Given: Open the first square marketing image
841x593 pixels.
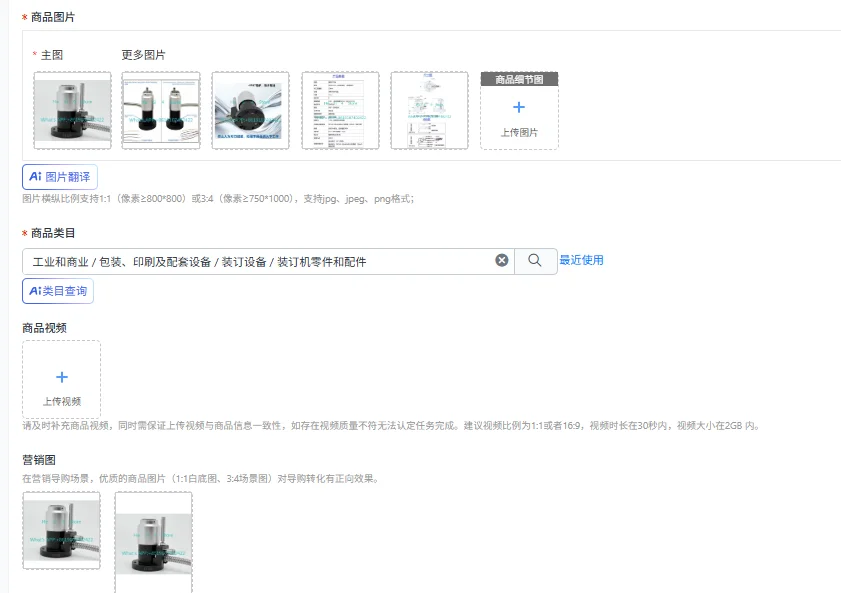Looking at the screenshot, I should [x=61, y=530].
